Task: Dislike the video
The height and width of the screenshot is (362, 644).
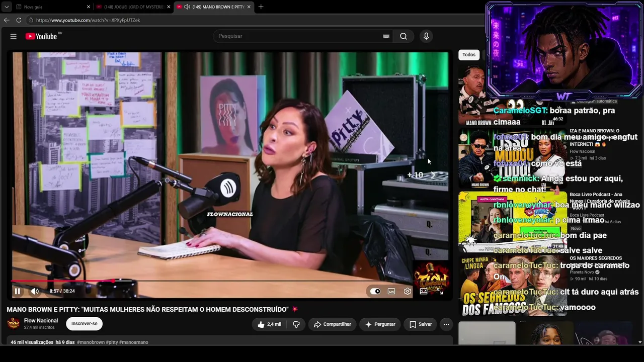Action: click(x=296, y=324)
